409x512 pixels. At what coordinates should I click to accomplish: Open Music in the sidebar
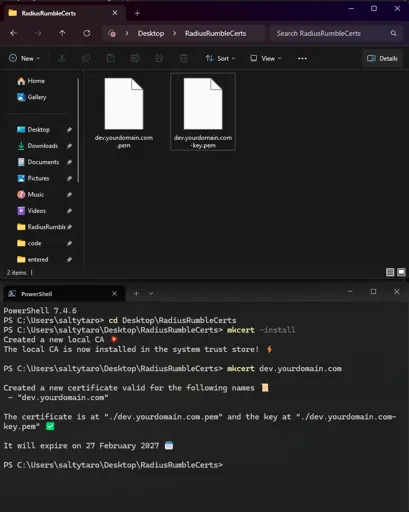31,195
